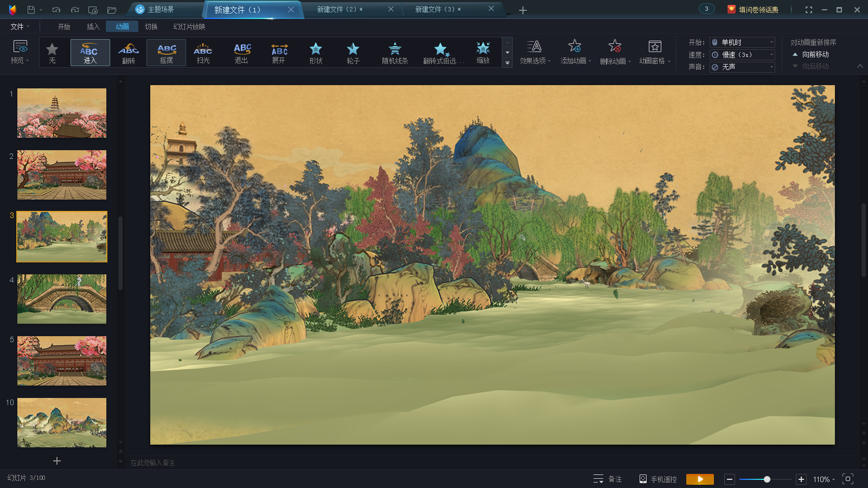This screenshot has height=488, width=868.
Task: Click the play-from-current-slide icon in title bar
Action: tap(93, 10)
